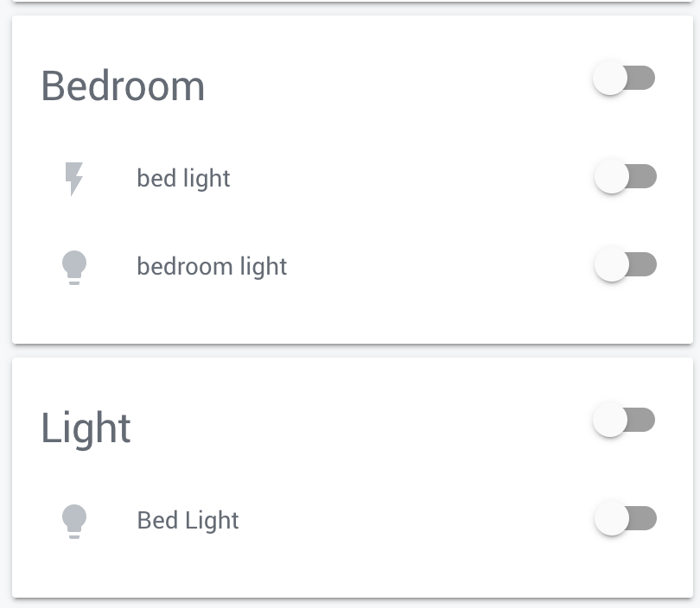The height and width of the screenshot is (608, 700).
Task: Click the Bedroom card heading
Action: click(123, 85)
